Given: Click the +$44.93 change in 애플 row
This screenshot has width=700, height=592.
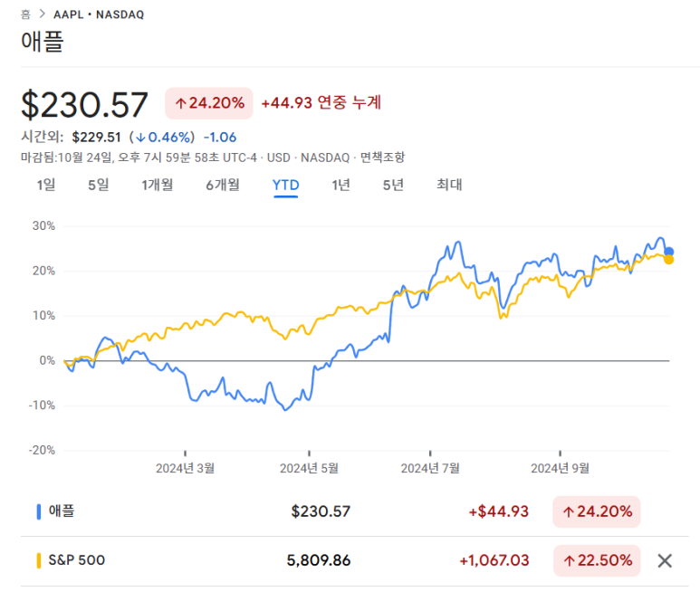Looking at the screenshot, I should [x=499, y=511].
